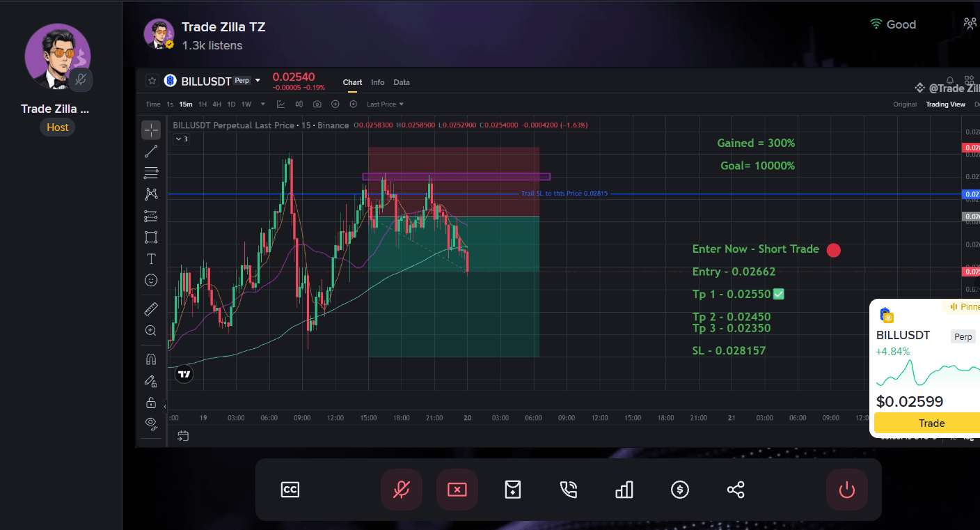Open the Fibonacci retracement tool

pos(151,173)
